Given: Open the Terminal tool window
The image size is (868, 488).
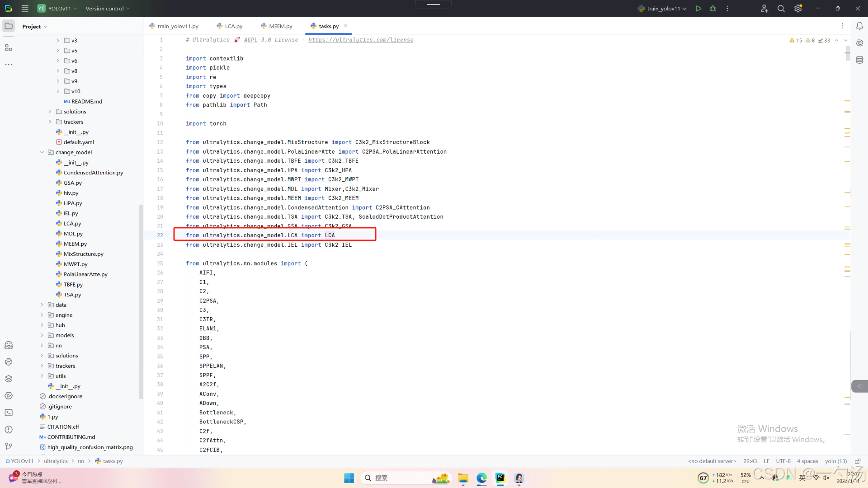Looking at the screenshot, I should click(9, 413).
